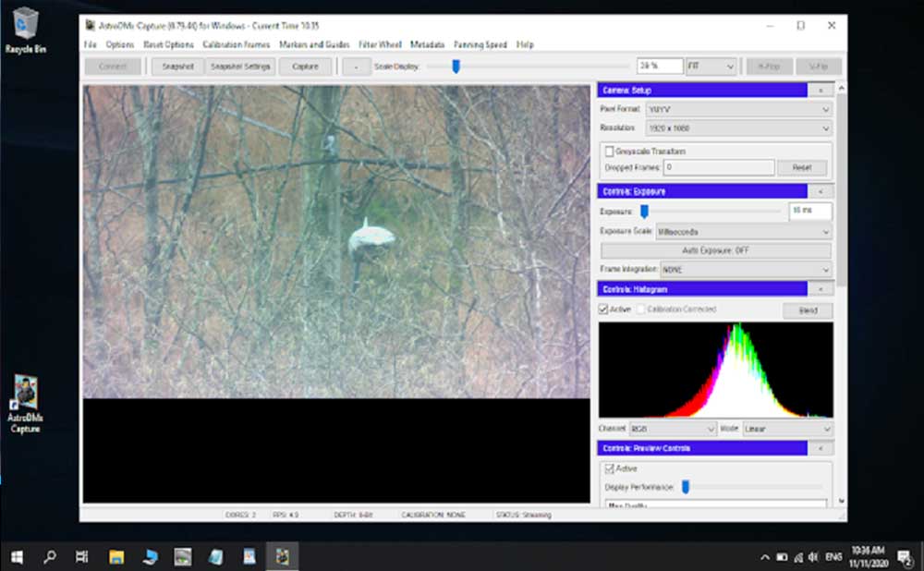Click the Recycle Bin desktop icon
Image resolution: width=924 pixels, height=571 pixels.
point(25,25)
